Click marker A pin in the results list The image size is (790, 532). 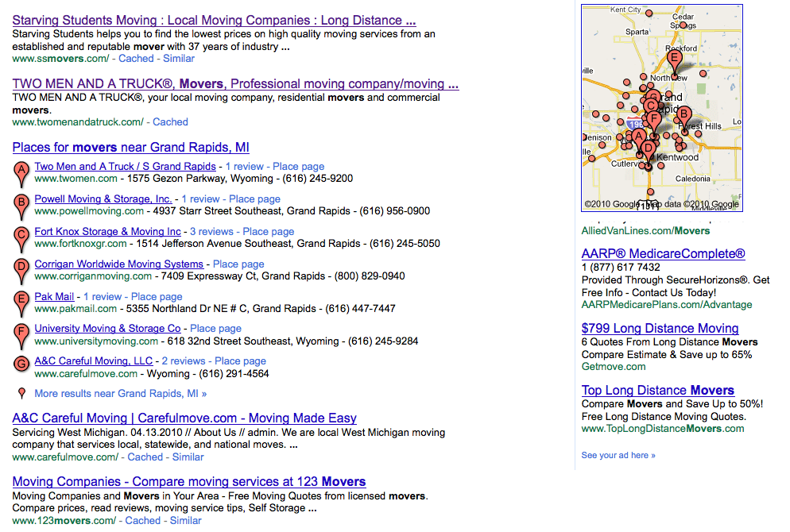click(x=21, y=171)
